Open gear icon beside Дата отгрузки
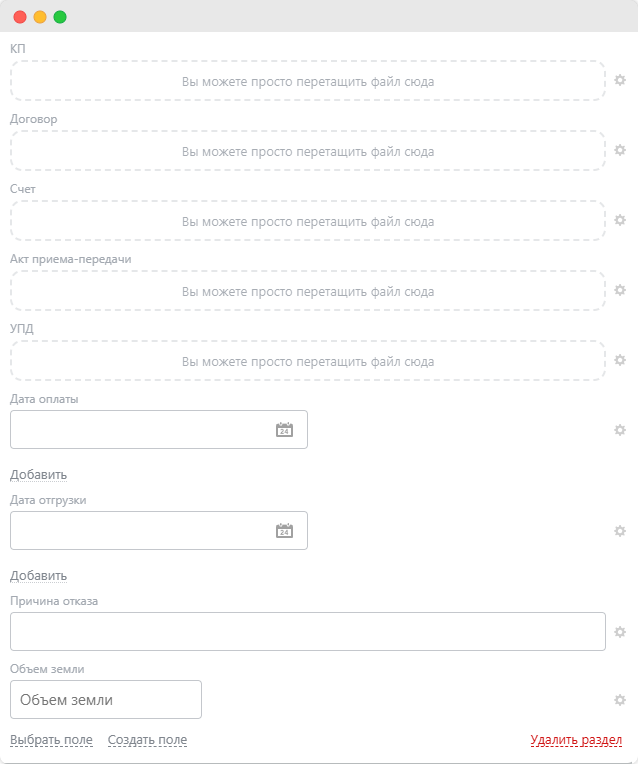The width and height of the screenshot is (638, 764). pyautogui.click(x=619, y=531)
